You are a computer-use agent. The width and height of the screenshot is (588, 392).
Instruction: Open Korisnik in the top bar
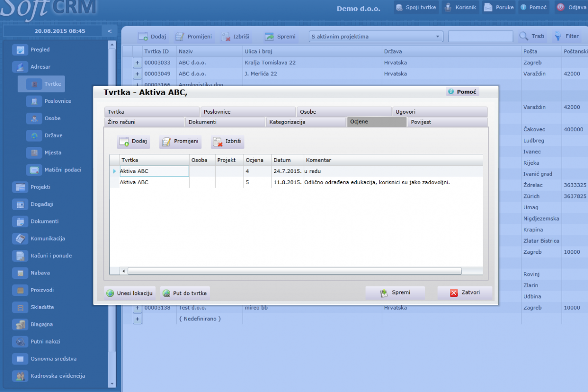[x=459, y=7]
